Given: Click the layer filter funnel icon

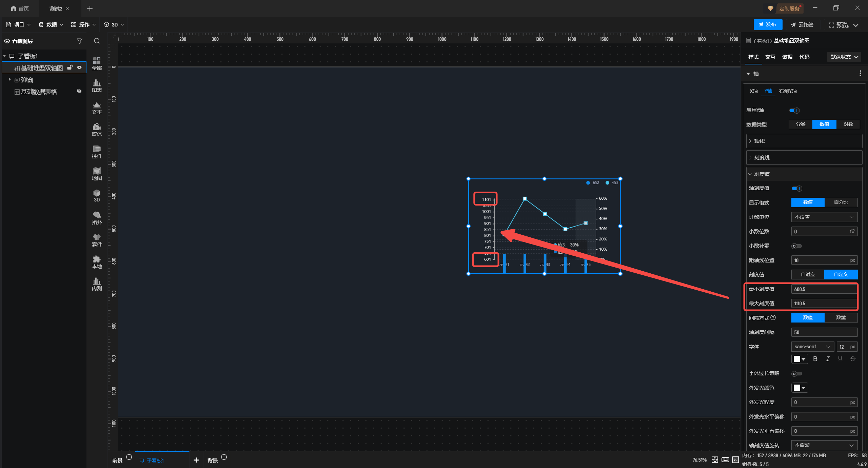Looking at the screenshot, I should tap(80, 41).
